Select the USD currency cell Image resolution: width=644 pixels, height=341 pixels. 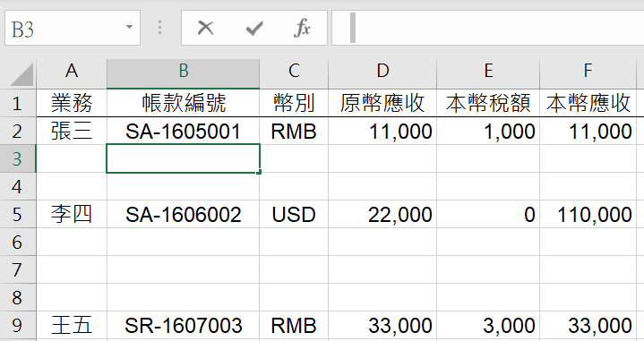pyautogui.click(x=294, y=214)
